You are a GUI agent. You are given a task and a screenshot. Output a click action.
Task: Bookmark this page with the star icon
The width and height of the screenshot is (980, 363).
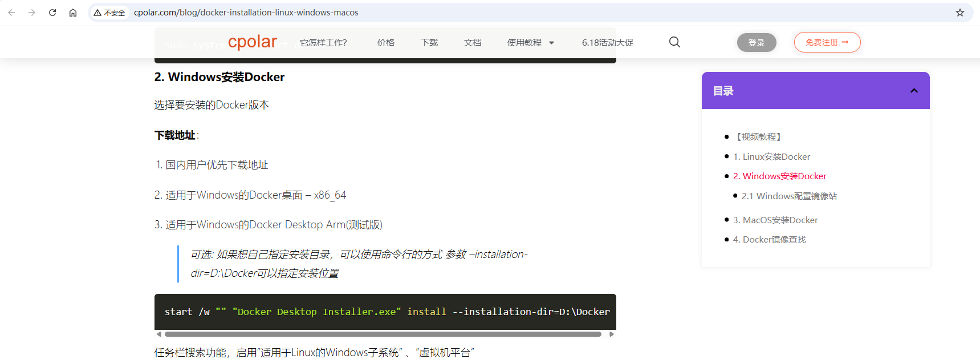(x=960, y=13)
